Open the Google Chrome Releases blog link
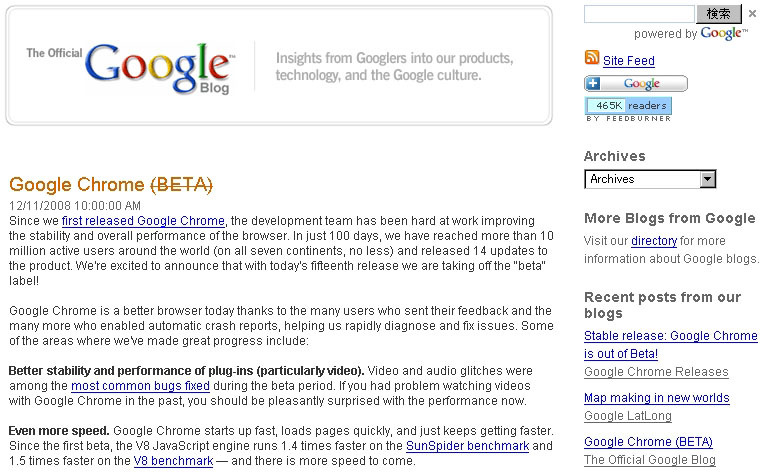The height and width of the screenshot is (472, 770). point(656,372)
